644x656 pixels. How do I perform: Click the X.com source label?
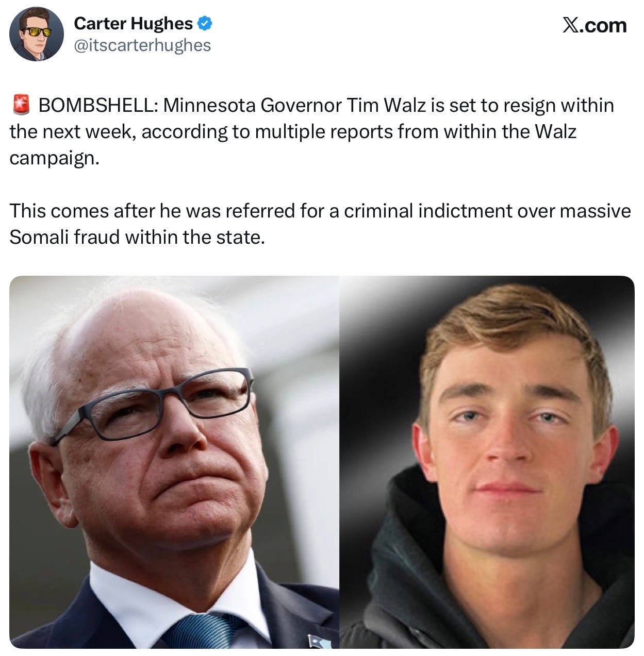click(595, 25)
